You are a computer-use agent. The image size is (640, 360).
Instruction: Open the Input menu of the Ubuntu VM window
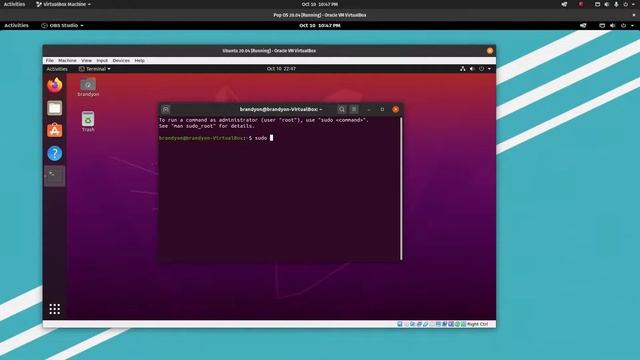(102, 60)
